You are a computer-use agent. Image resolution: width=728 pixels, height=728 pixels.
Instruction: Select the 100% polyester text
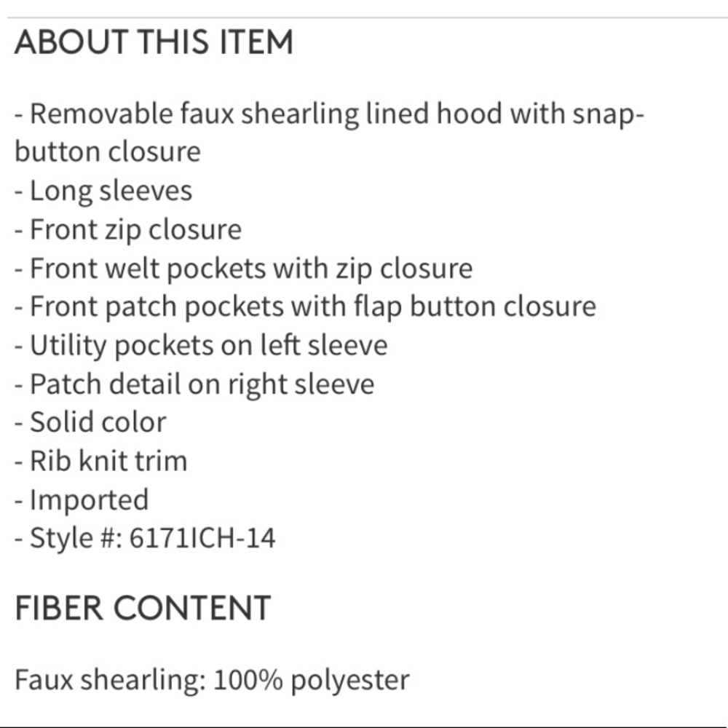311,680
